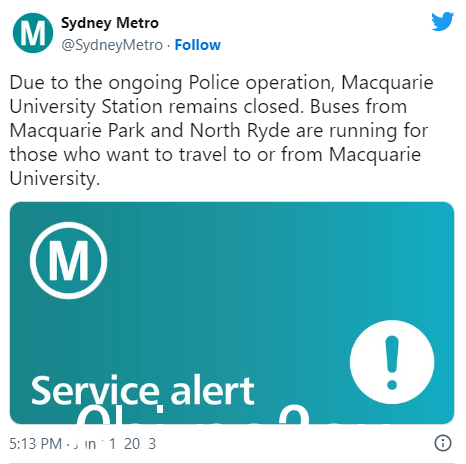Follow the Sydney Metro account

coord(198,45)
